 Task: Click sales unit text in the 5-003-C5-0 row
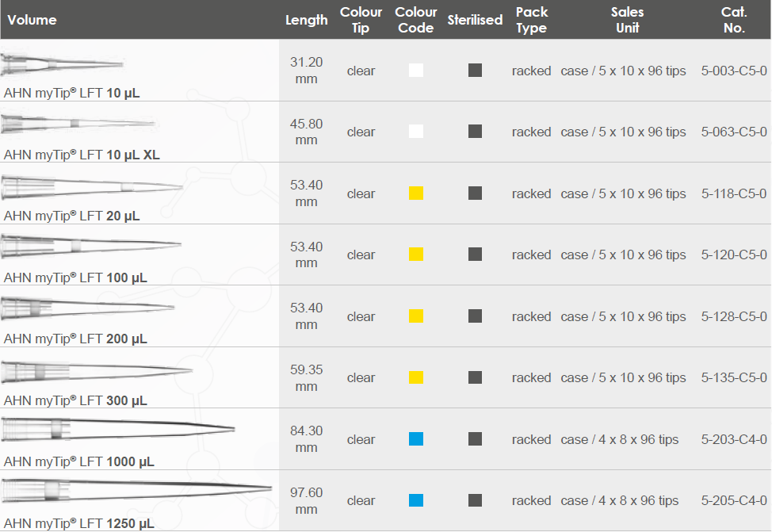pyautogui.click(x=623, y=71)
